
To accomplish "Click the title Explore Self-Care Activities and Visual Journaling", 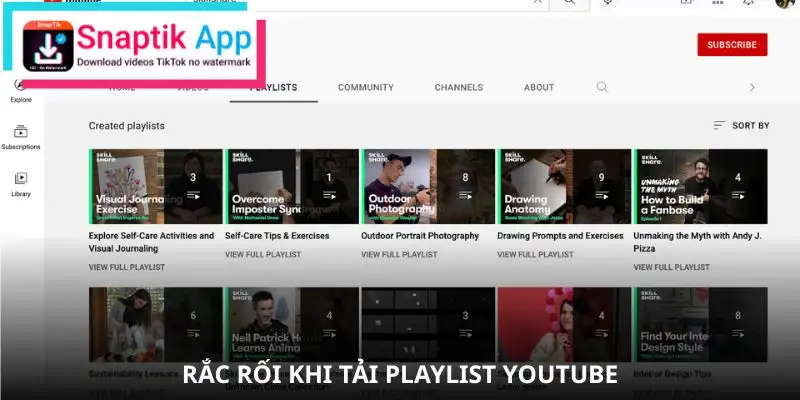I will [x=152, y=242].
